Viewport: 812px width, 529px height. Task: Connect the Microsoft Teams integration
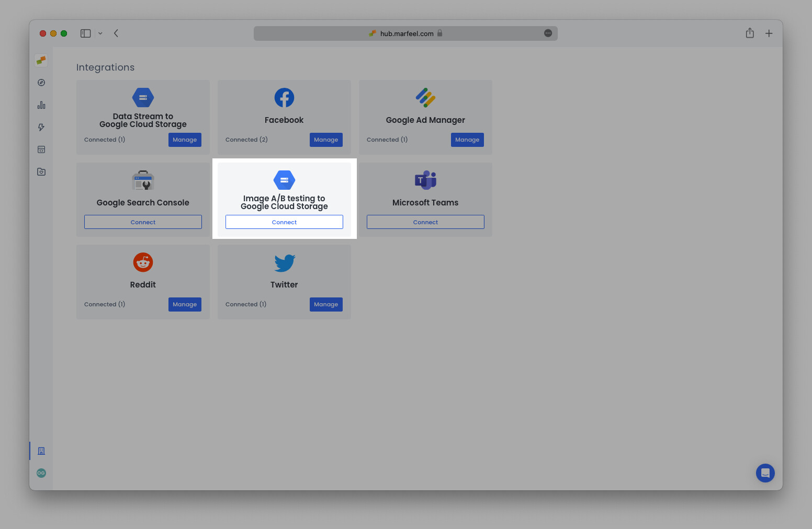[425, 222]
